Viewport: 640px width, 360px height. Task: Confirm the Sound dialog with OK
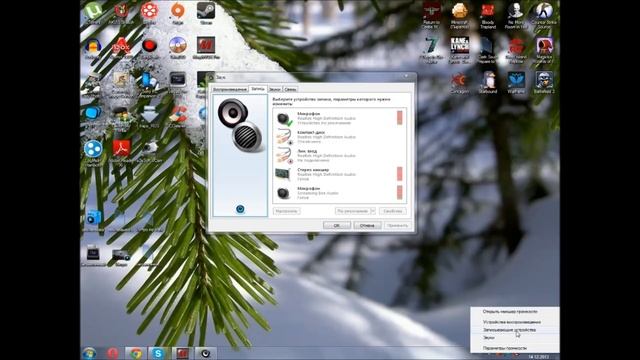pos(337,225)
